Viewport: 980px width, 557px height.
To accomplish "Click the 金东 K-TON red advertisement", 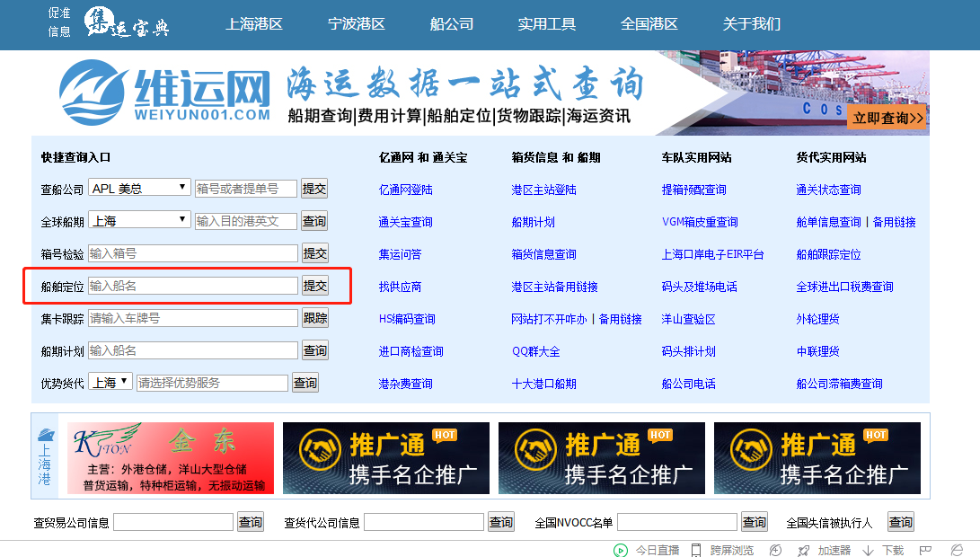I will coord(171,458).
